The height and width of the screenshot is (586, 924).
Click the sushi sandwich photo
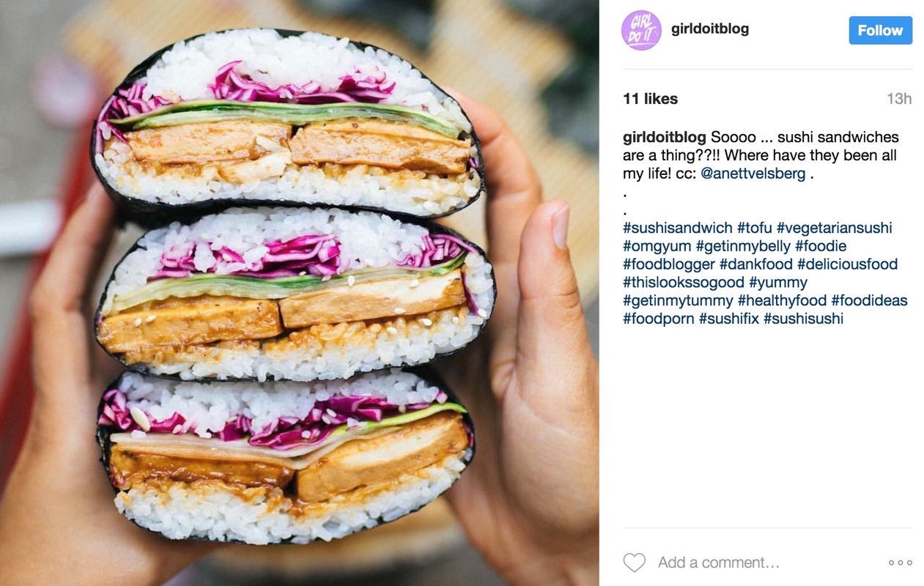coord(300,293)
